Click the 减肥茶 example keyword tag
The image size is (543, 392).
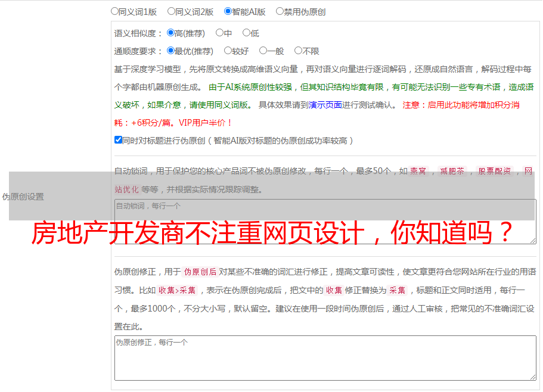[452, 171]
